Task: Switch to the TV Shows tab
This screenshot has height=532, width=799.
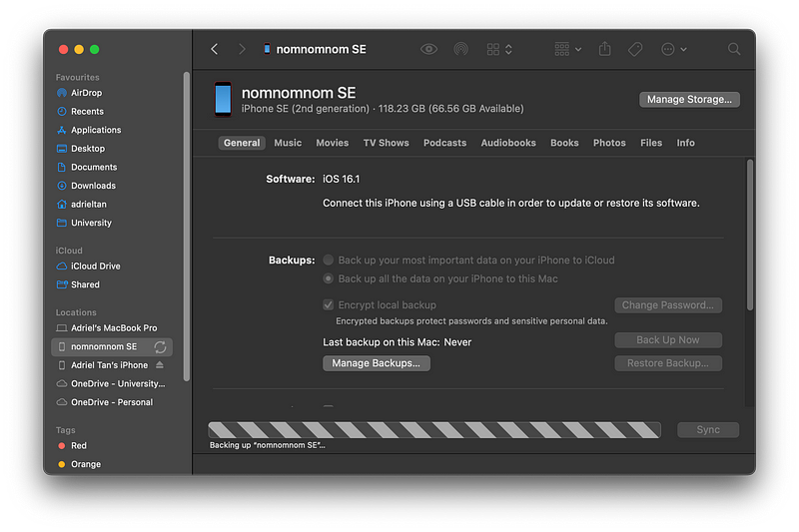Action: pyautogui.click(x=386, y=143)
